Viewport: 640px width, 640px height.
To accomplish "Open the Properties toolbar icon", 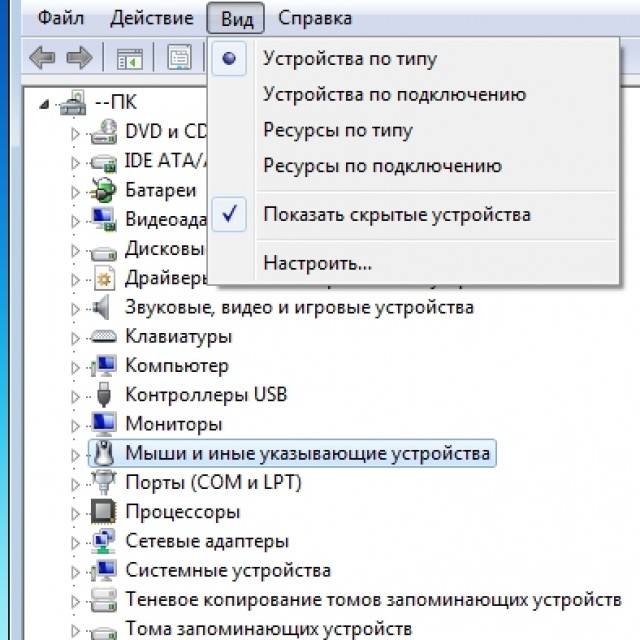I will click(x=179, y=57).
